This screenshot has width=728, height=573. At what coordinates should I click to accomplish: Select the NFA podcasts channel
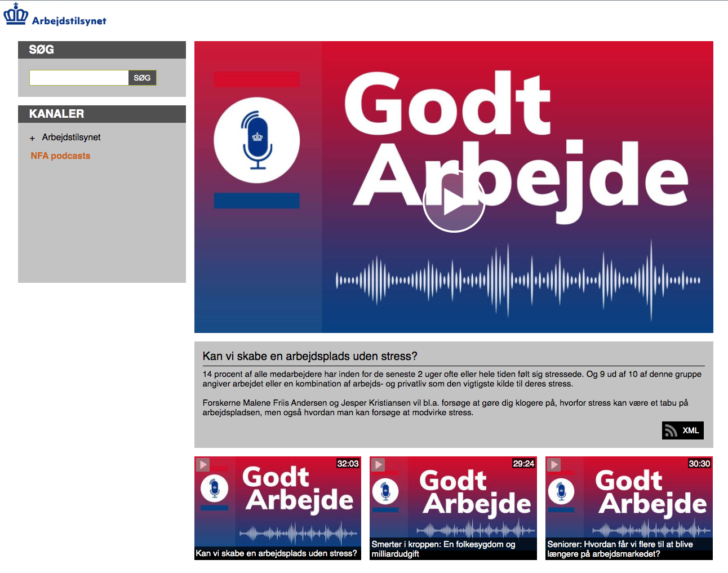[x=60, y=156]
